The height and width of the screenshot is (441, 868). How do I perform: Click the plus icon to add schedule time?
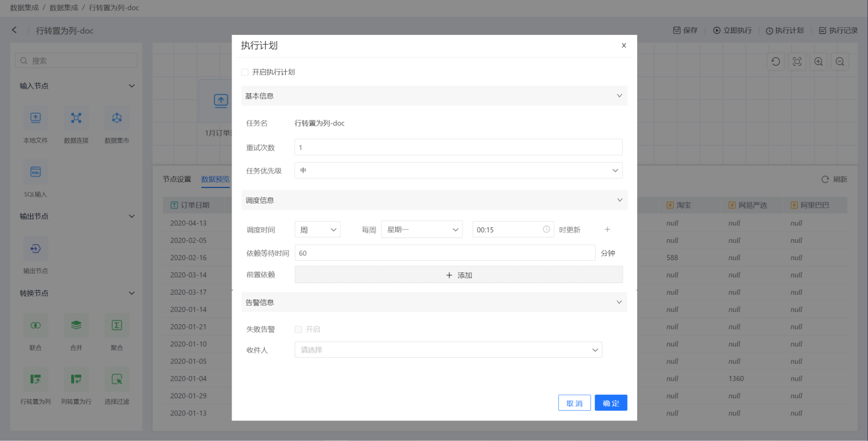[607, 230]
